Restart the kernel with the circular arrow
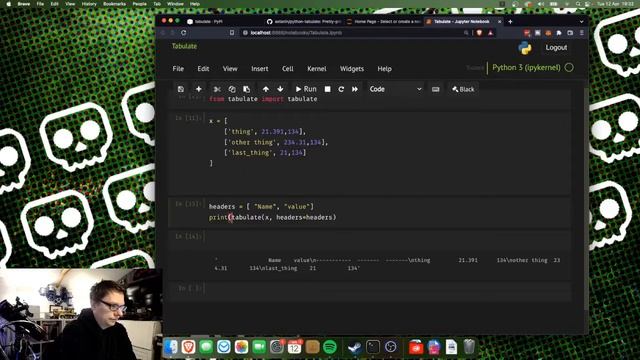The height and width of the screenshot is (360, 640). pyautogui.click(x=341, y=89)
